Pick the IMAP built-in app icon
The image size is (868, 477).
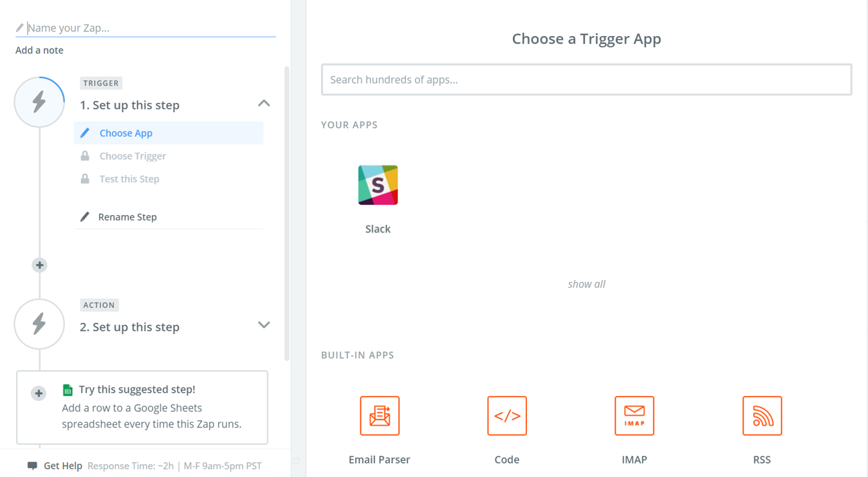(x=634, y=416)
